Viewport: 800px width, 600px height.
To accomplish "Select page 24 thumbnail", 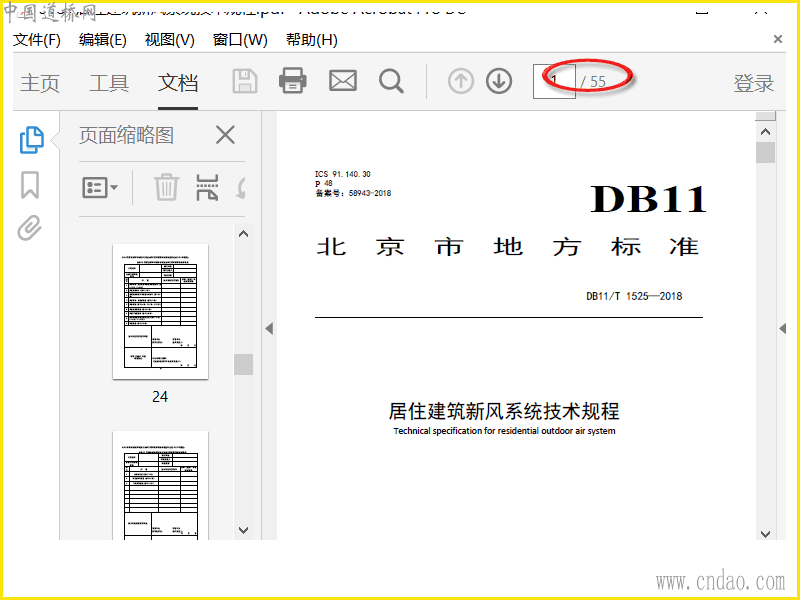I will (x=160, y=311).
